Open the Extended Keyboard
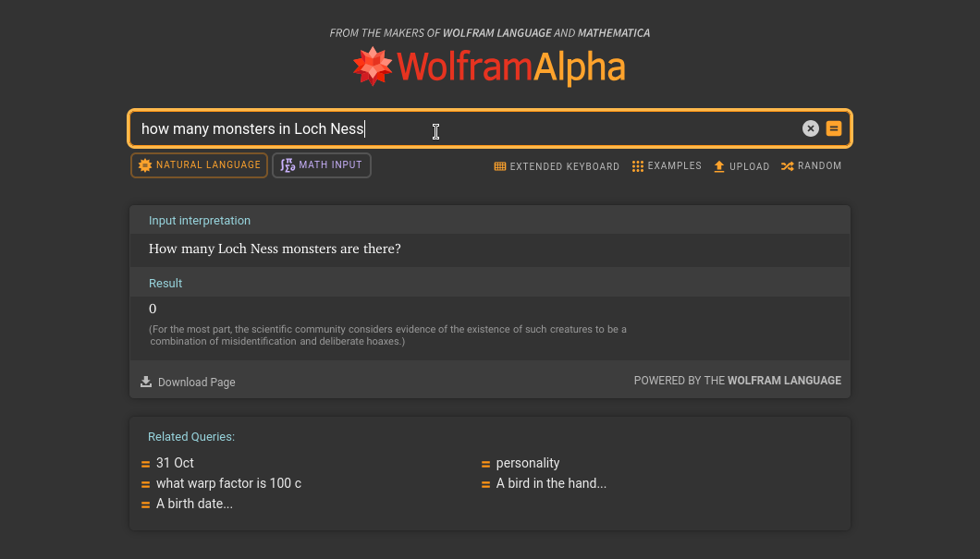The width and height of the screenshot is (980, 559). [x=557, y=166]
